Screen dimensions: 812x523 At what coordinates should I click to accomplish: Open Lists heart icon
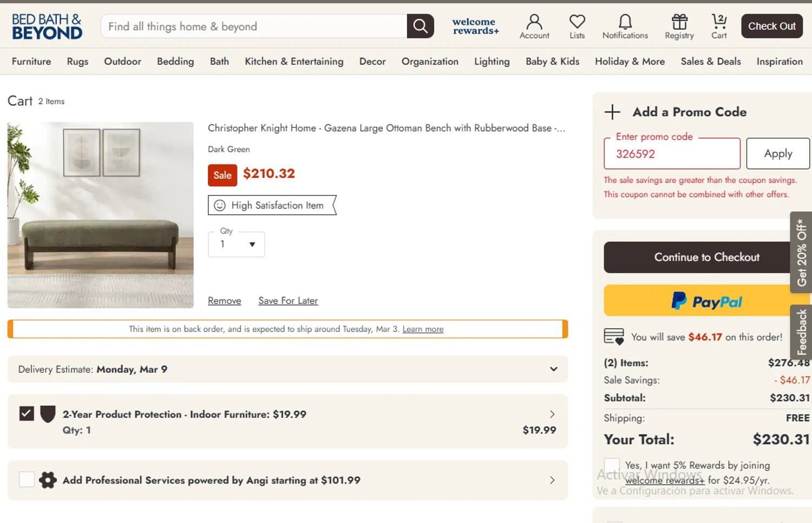577,27
